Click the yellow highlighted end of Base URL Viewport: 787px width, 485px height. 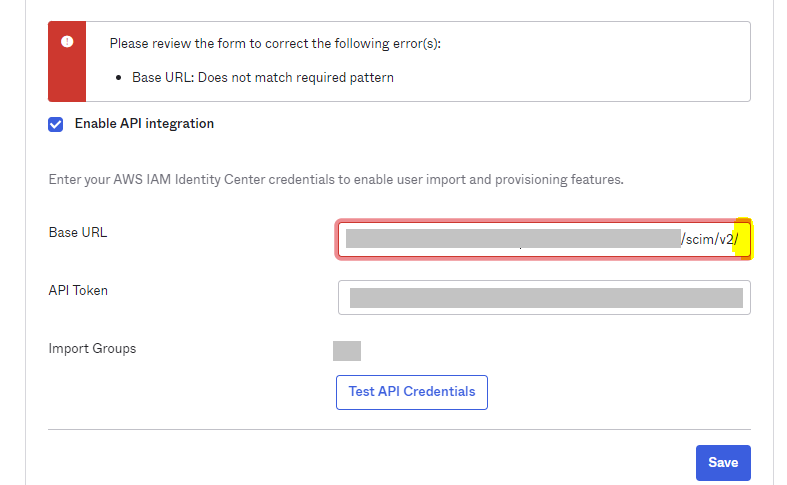pyautogui.click(x=743, y=239)
